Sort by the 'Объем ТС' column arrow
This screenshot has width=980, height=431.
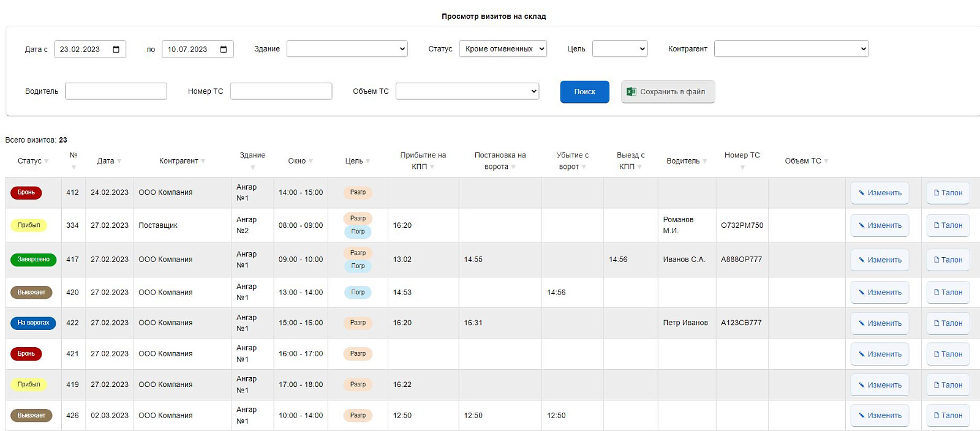[x=826, y=162]
